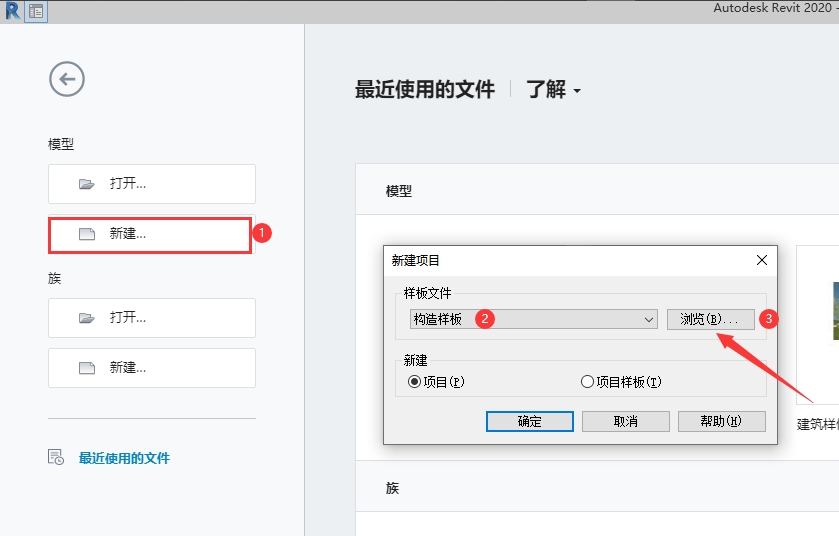
Task: Click the 浏览(B)... browse button
Action: coord(711,319)
